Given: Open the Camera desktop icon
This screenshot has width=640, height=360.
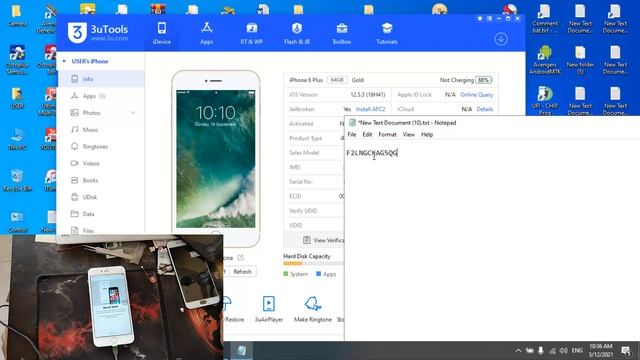Looking at the screenshot, I should 17,16.
